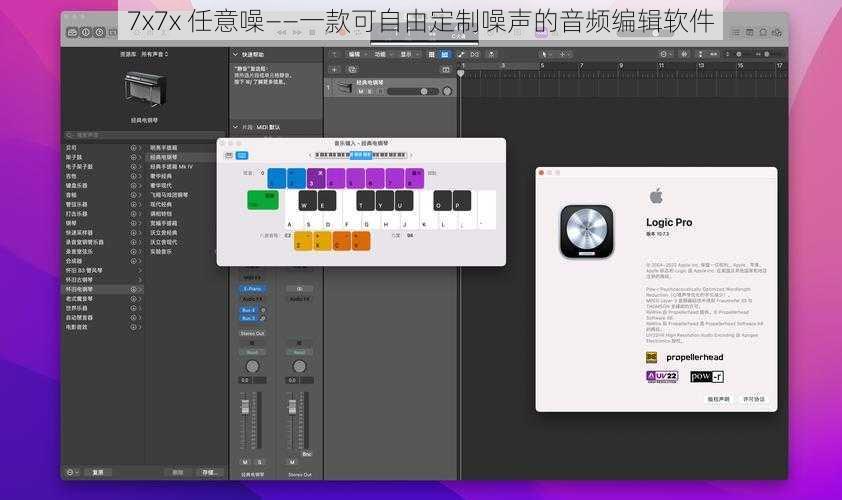Image resolution: width=842 pixels, height=500 pixels.
Task: Click the Forward transport button
Action: (297, 33)
